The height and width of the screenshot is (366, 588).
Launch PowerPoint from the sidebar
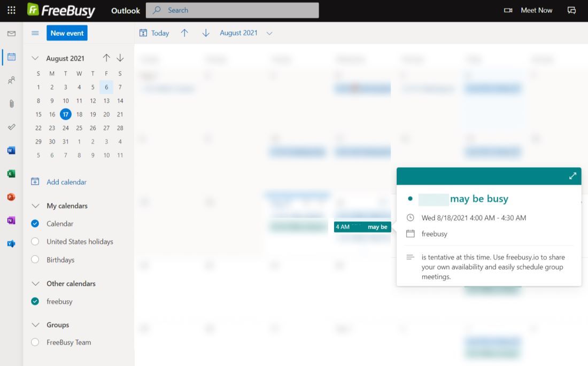(11, 197)
